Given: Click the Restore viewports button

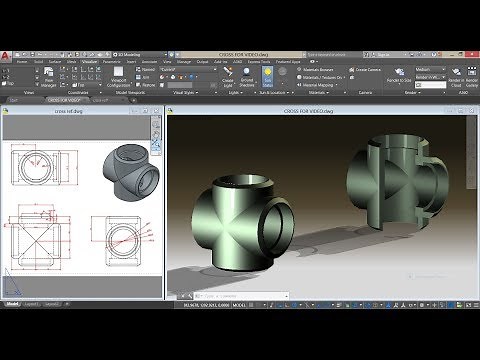Looking at the screenshot, I should tap(145, 85).
